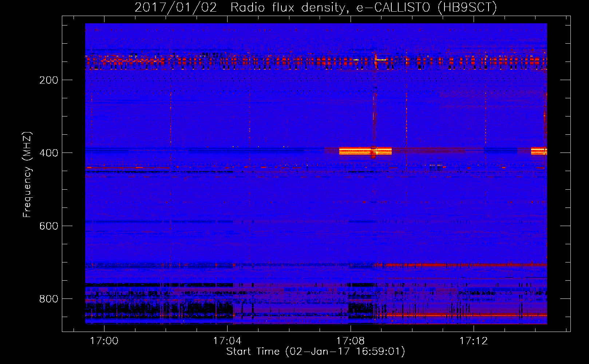The image size is (589, 364).
Task: Click the 17:04 time tick label
Action: (x=227, y=341)
